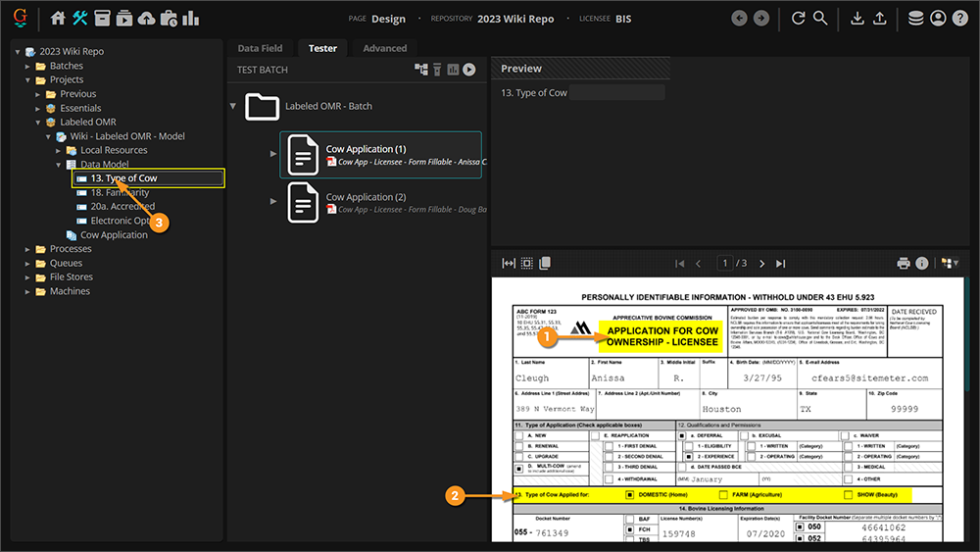980x552 pixels.
Task: Click the refresh icon in top bar
Action: pos(798,18)
